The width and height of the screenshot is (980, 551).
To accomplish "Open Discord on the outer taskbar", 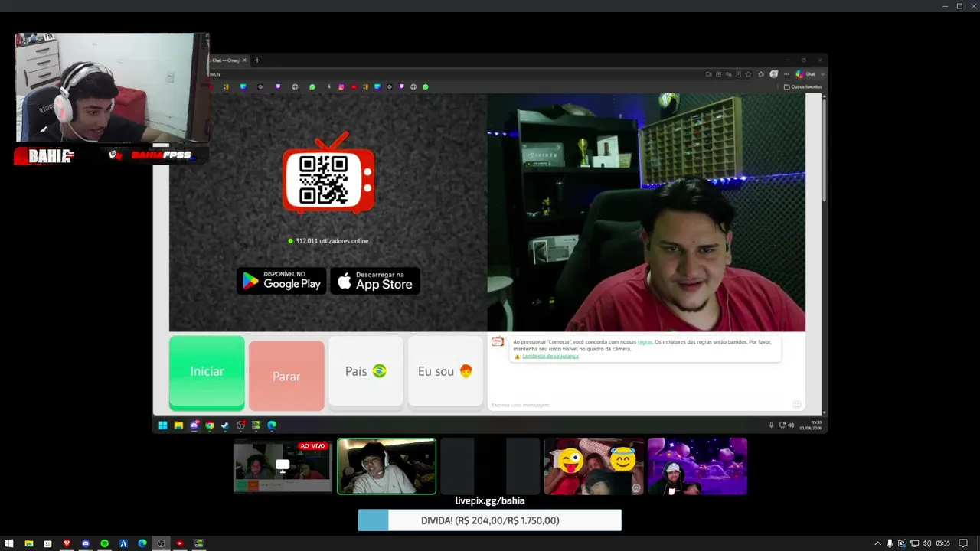I will coord(86,543).
